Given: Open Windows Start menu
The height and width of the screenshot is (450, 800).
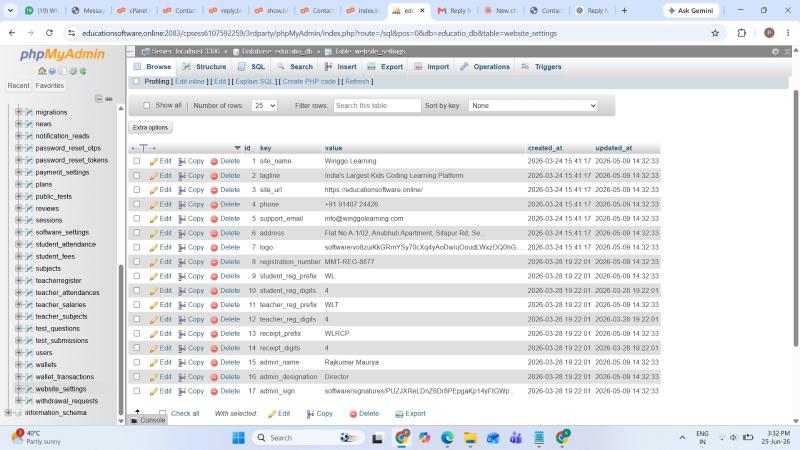Looking at the screenshot, I should tap(238, 438).
